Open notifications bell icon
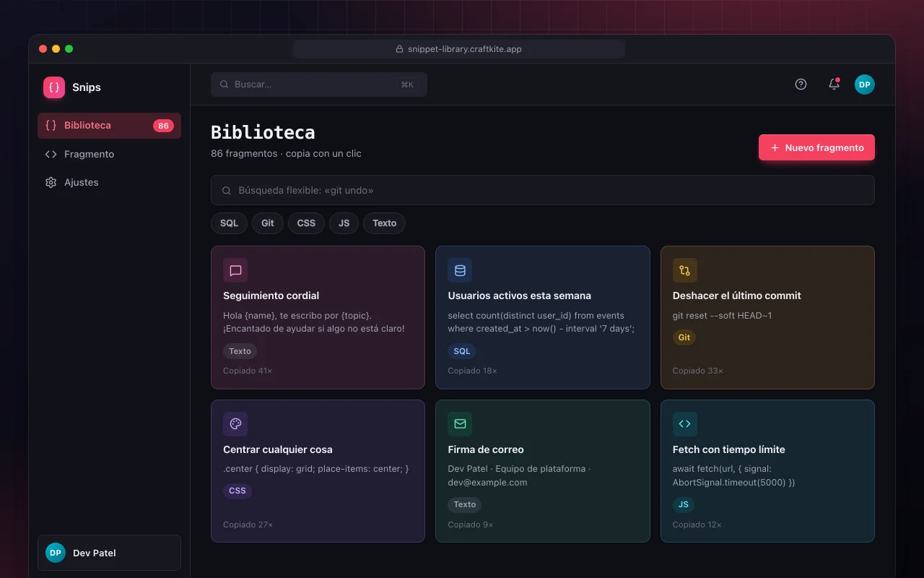The width and height of the screenshot is (924, 578). pos(834,84)
